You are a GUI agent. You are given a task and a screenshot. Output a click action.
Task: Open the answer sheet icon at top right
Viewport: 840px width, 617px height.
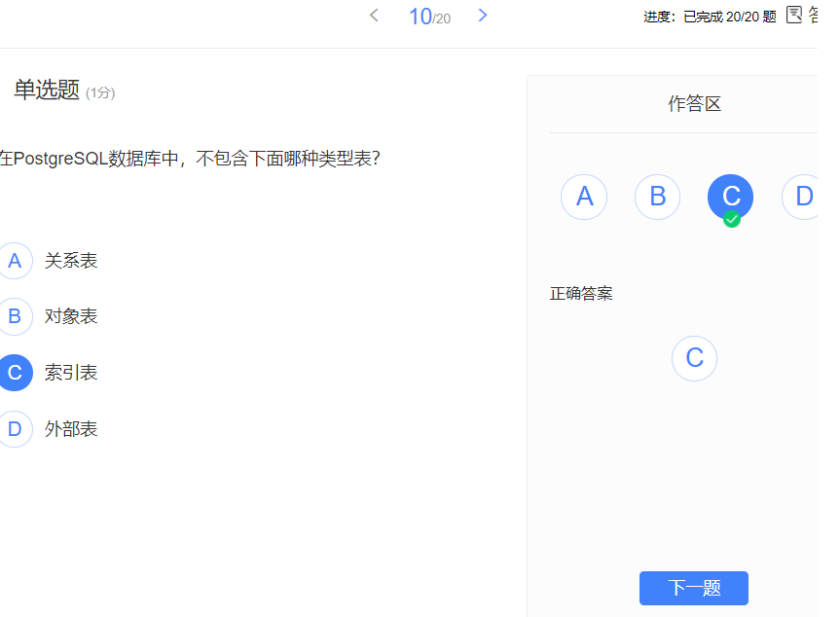tap(794, 15)
